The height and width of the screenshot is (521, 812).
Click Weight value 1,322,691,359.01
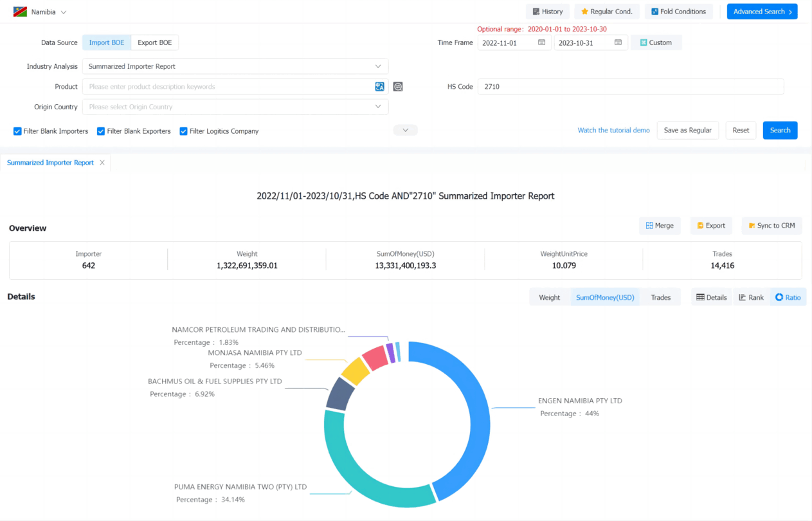tap(247, 266)
